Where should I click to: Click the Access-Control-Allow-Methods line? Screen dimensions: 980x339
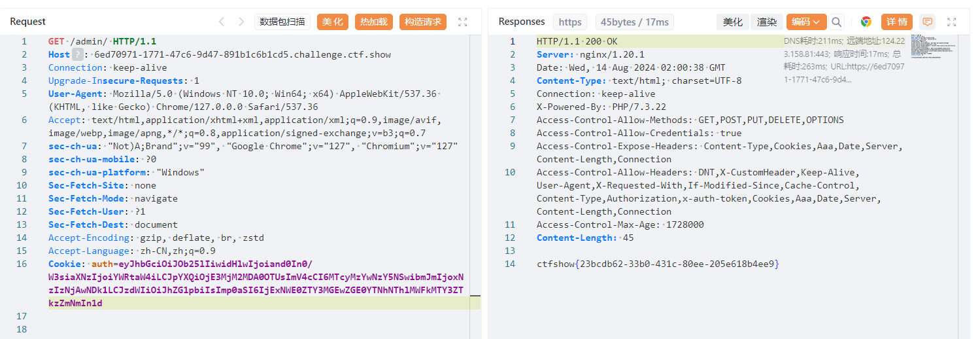[x=690, y=120]
